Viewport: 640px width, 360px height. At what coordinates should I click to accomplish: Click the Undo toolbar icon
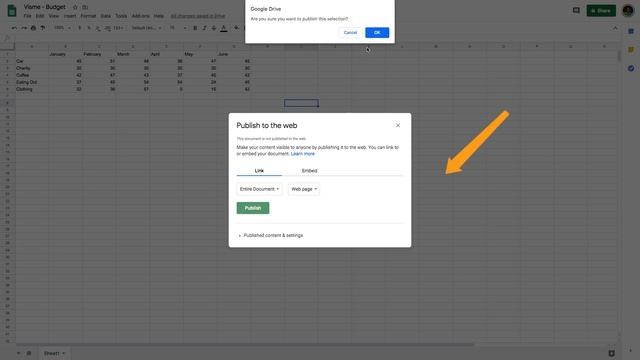click(x=14, y=28)
